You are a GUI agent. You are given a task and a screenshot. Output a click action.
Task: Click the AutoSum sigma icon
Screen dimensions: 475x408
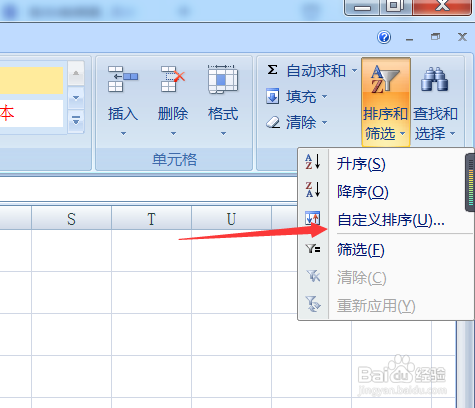pyautogui.click(x=272, y=70)
